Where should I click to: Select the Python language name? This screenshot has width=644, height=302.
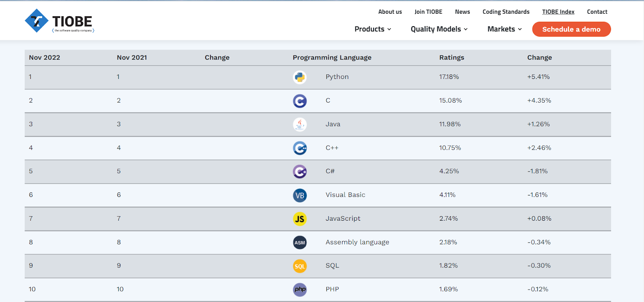point(337,77)
